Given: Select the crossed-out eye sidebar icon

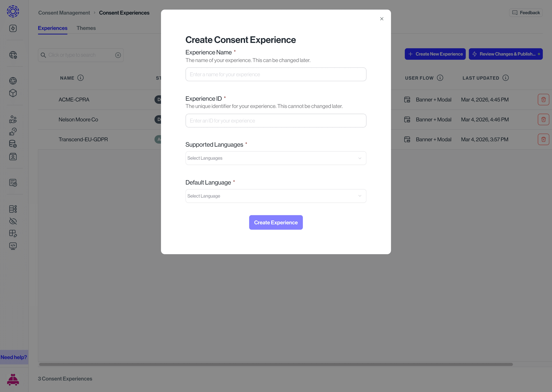Looking at the screenshot, I should [x=13, y=221].
